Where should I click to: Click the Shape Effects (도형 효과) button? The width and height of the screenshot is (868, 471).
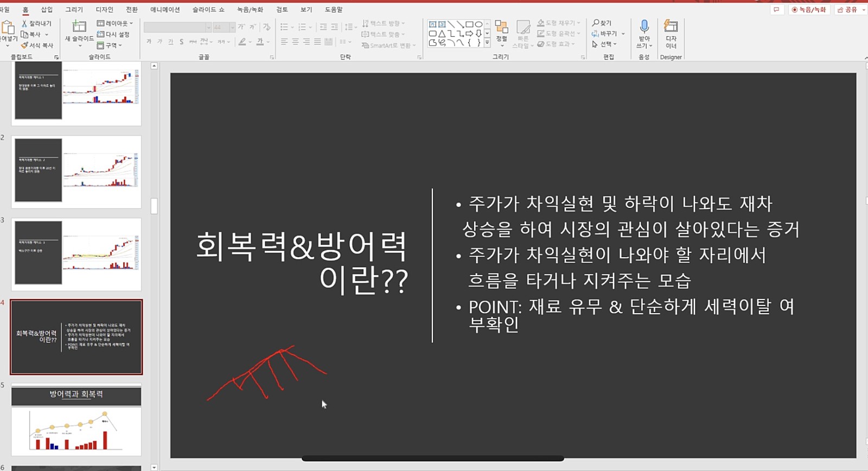tap(556, 44)
